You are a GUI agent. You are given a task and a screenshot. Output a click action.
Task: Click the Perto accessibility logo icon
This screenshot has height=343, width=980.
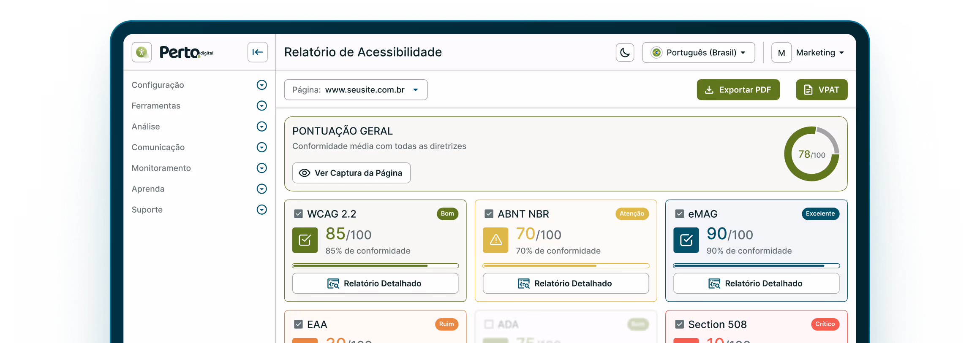[142, 52]
